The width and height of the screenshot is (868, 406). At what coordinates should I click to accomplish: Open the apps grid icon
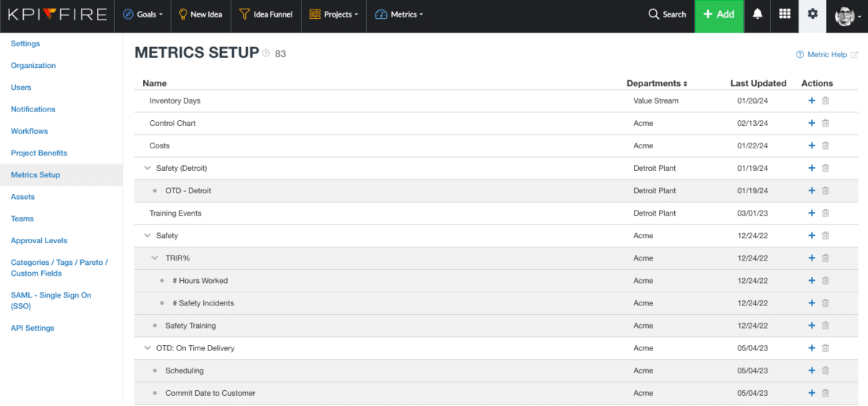785,14
